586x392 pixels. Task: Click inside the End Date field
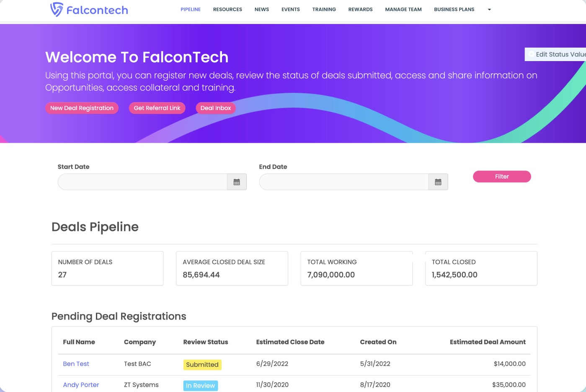pyautogui.click(x=344, y=182)
